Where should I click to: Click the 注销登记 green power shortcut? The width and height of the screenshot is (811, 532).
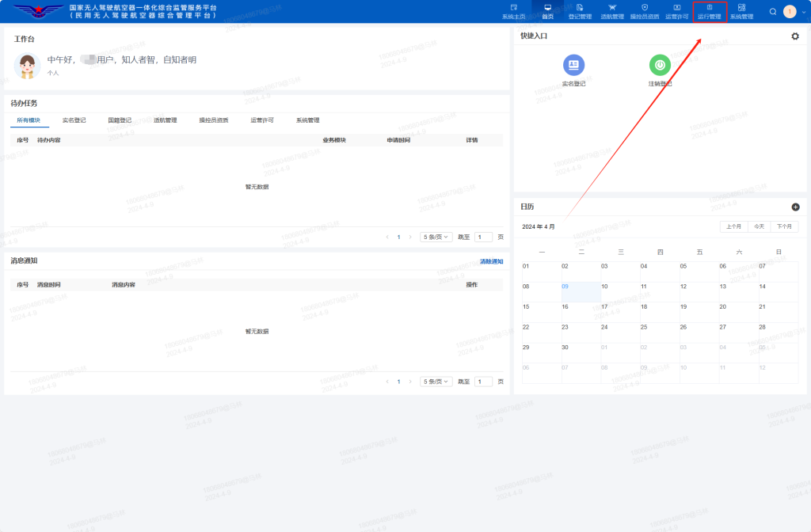point(660,66)
